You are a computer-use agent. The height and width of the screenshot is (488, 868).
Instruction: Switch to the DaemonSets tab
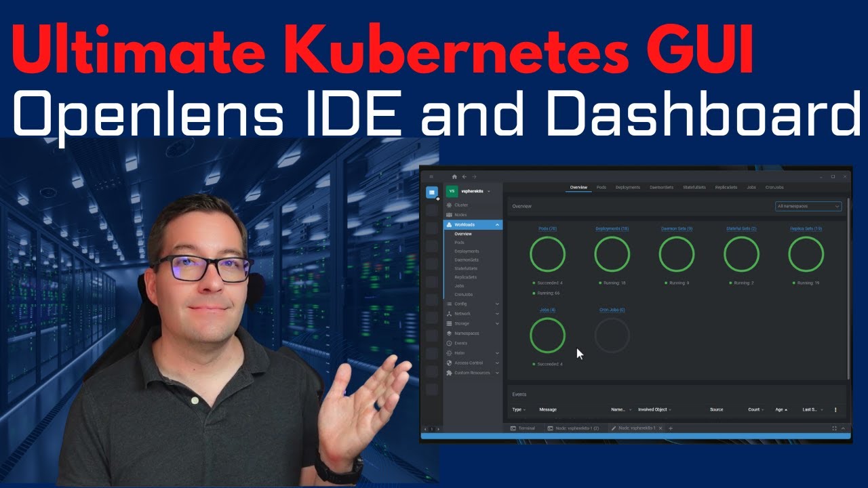coord(661,187)
